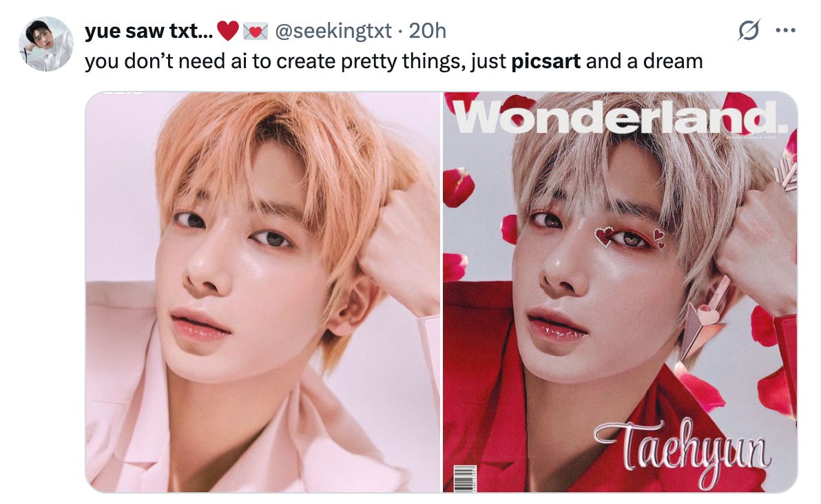Open the red-jacket magazine cover image
Image resolution: width=821 pixels, height=504 pixels.
(621, 292)
